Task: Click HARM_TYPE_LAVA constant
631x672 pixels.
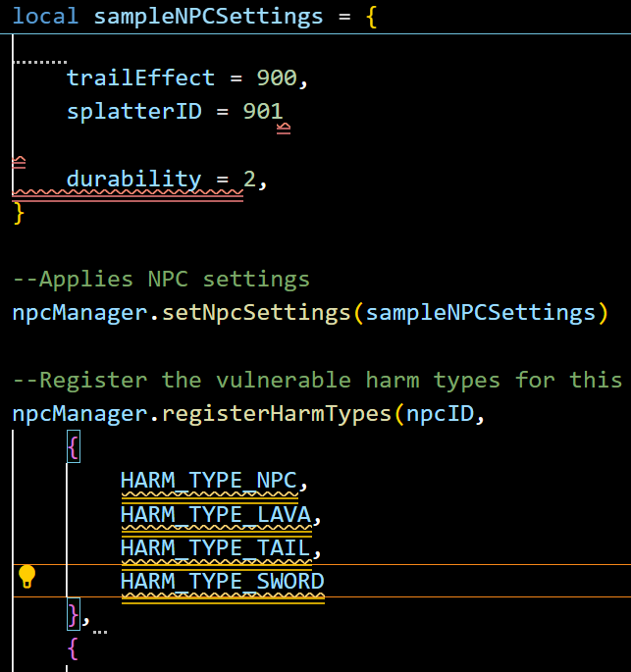Action: (216, 514)
